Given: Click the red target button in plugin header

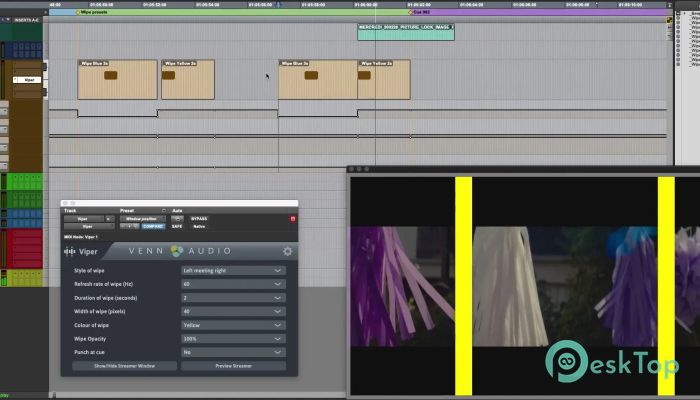Looking at the screenshot, I should pos(293,219).
